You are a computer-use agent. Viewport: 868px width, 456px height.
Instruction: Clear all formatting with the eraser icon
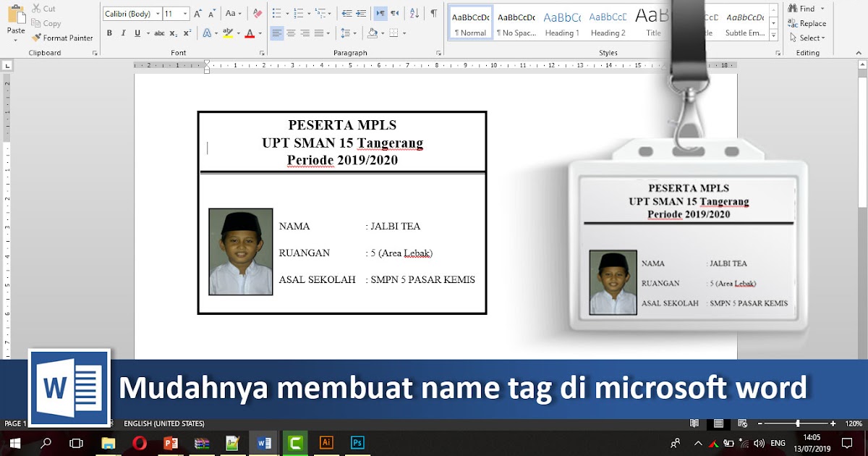point(257,13)
